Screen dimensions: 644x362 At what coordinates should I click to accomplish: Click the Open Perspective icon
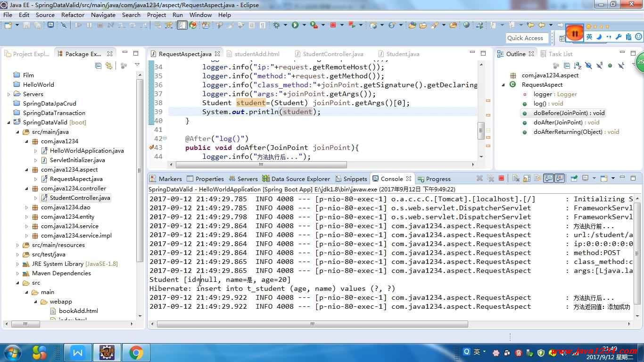562,38
